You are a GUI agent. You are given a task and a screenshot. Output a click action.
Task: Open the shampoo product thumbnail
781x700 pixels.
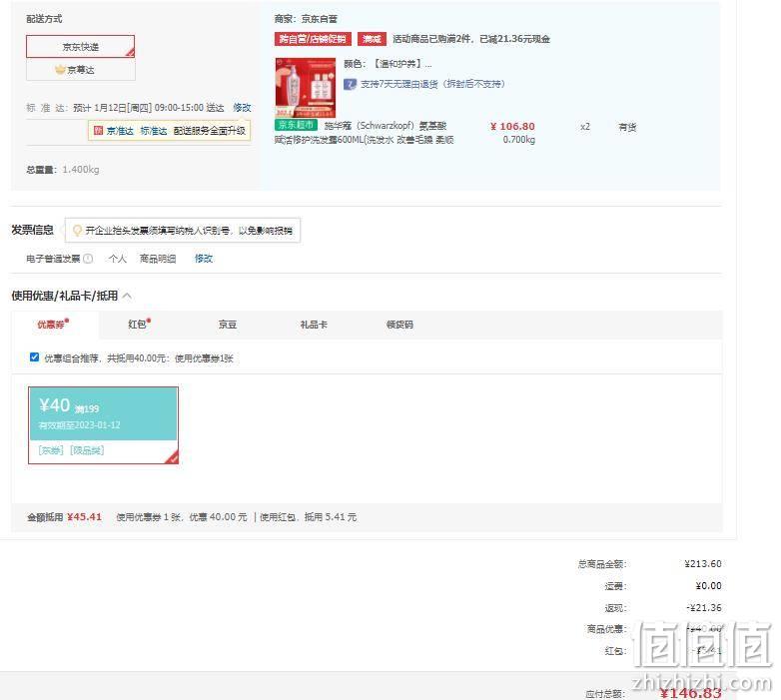click(x=306, y=88)
